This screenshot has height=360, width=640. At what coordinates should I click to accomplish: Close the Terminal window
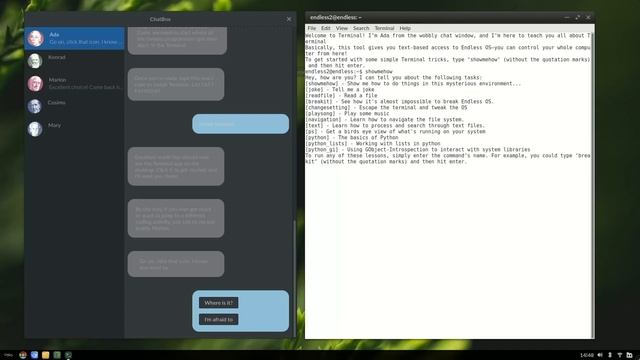[x=588, y=17]
